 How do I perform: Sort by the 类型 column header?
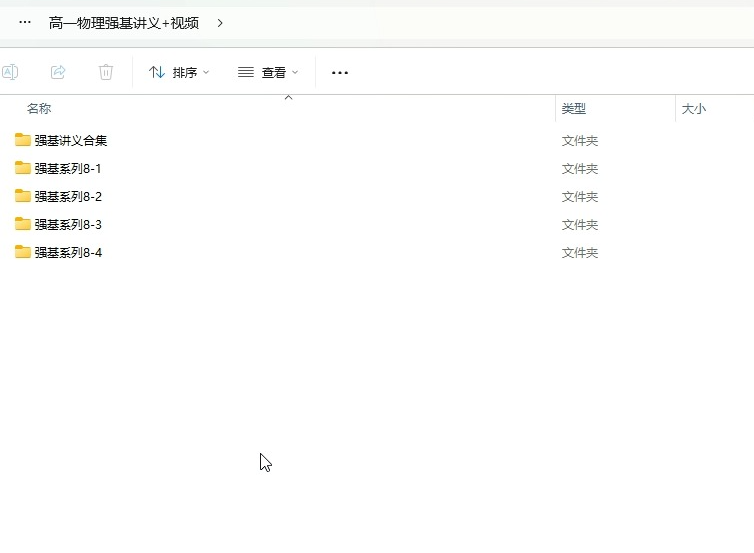point(573,109)
